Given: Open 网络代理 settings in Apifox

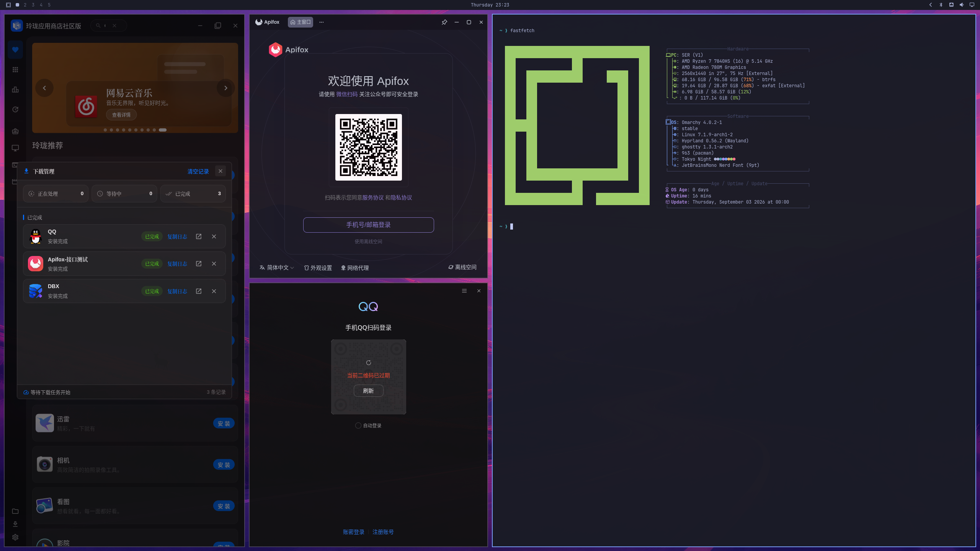Looking at the screenshot, I should (x=355, y=268).
